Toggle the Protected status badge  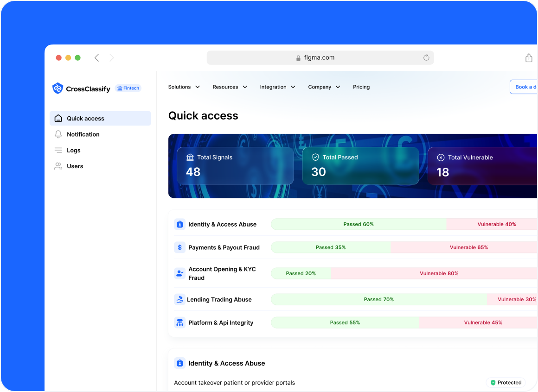506,382
